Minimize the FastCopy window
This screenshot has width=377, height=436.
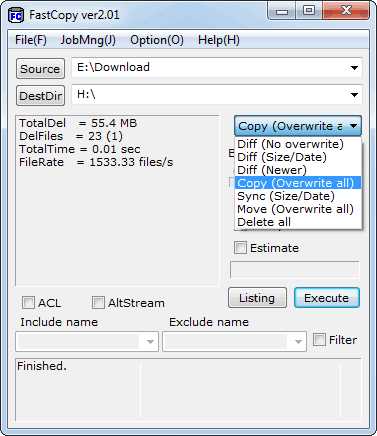[282, 11]
